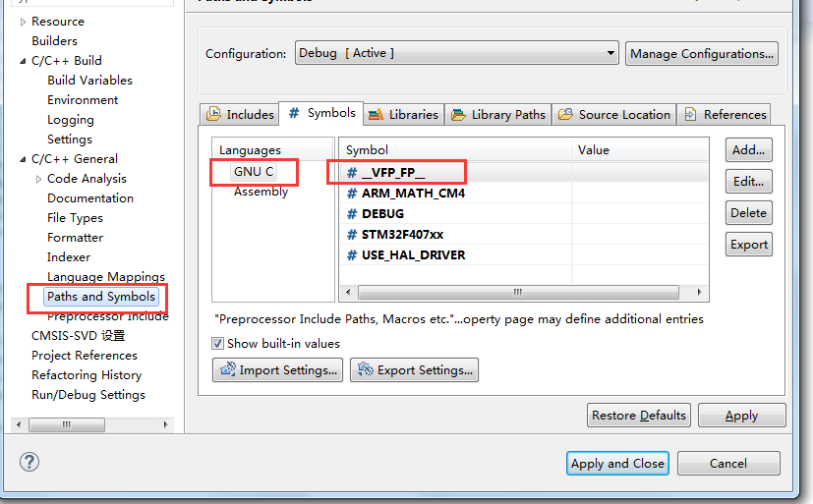The width and height of the screenshot is (813, 504).
Task: Select the __VFP_FP__ symbol row
Action: click(x=524, y=173)
